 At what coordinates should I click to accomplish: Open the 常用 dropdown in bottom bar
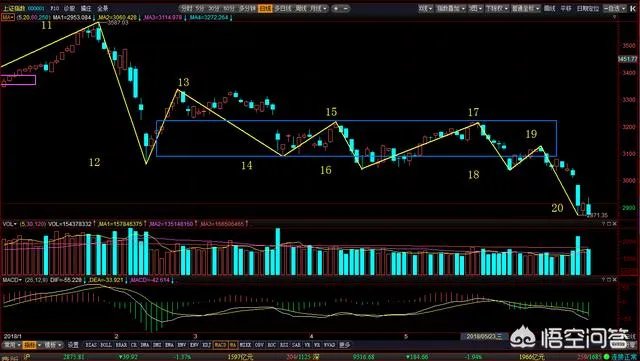11,345
